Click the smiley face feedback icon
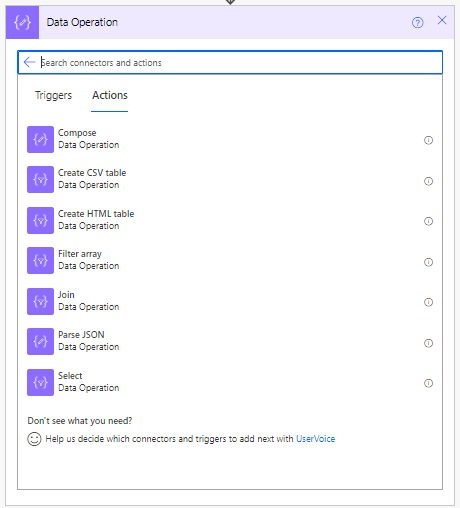This screenshot has height=508, width=460. coord(34,439)
